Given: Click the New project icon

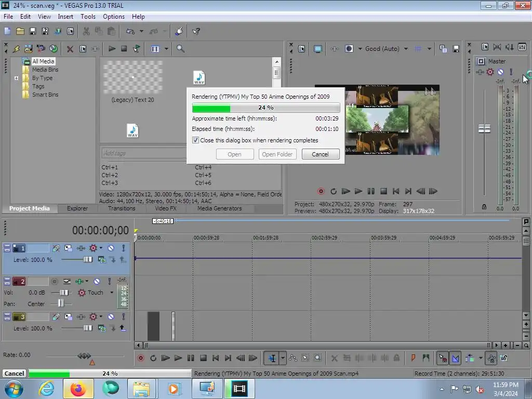Looking at the screenshot, I should [x=7, y=31].
